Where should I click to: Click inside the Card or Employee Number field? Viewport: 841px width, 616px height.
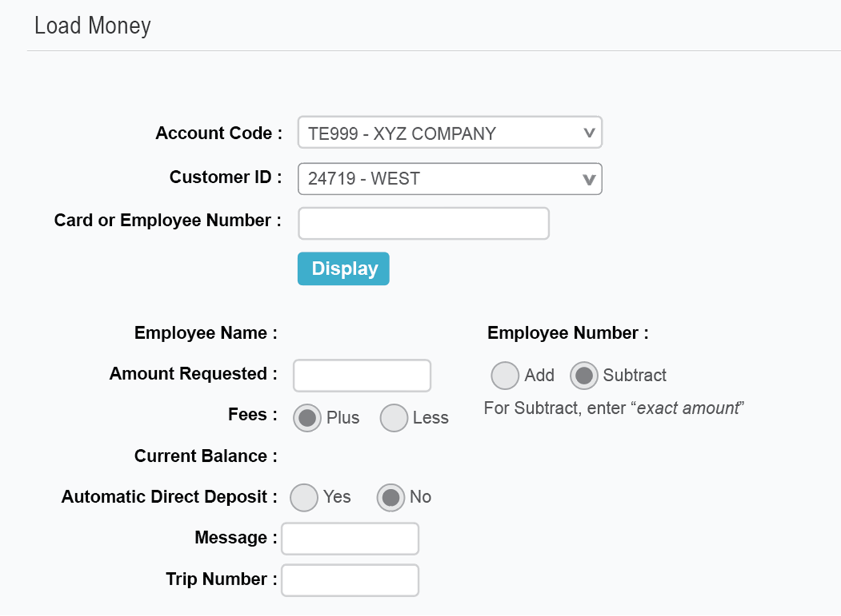point(423,223)
